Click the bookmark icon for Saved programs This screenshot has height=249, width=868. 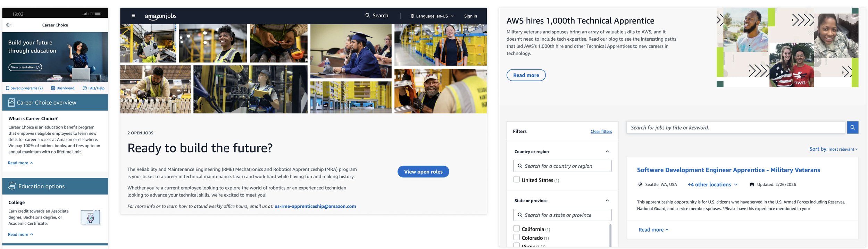(x=7, y=88)
